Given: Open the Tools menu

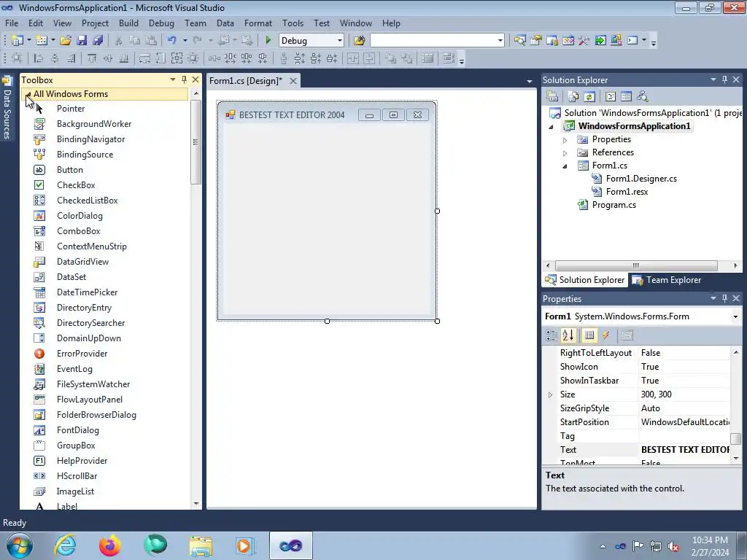Looking at the screenshot, I should point(293,23).
